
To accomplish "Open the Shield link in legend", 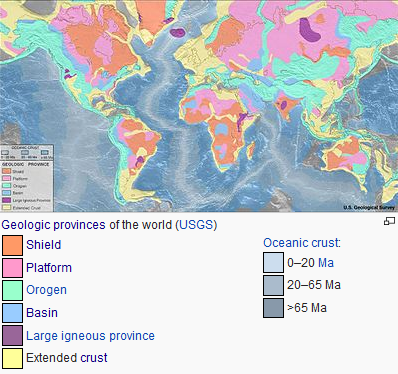I will point(44,245).
